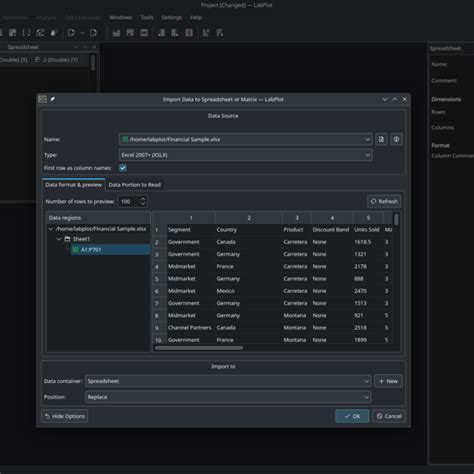This screenshot has width=474, height=474.
Task: Select preview column header 5
Action: tap(368, 218)
